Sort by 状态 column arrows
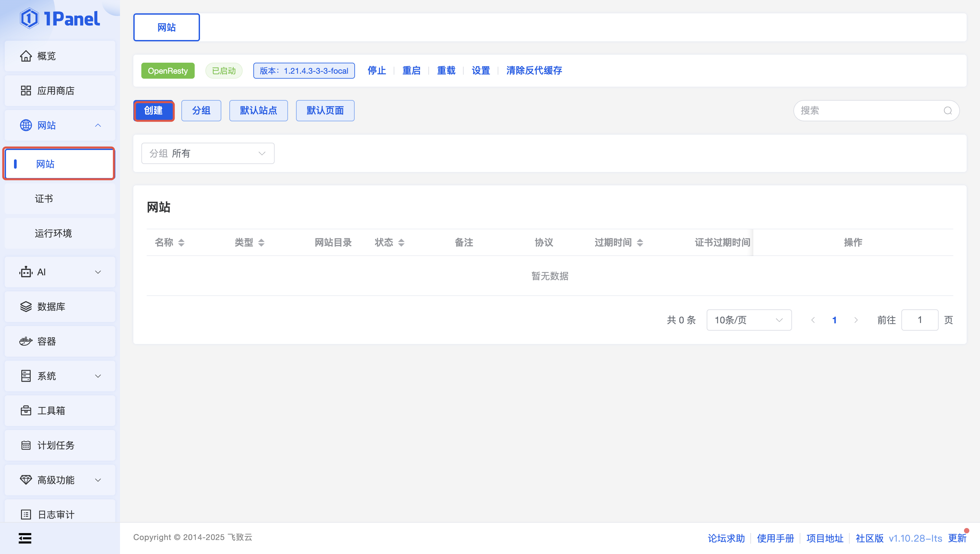 point(401,242)
